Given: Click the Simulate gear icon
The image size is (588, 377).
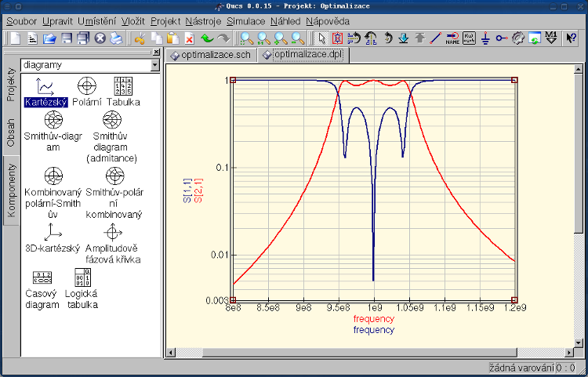Looking at the screenshot, I should click(518, 38).
